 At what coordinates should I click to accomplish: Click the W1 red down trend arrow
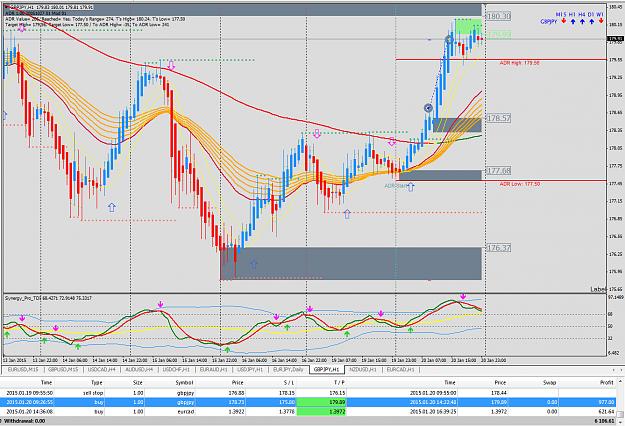(601, 21)
